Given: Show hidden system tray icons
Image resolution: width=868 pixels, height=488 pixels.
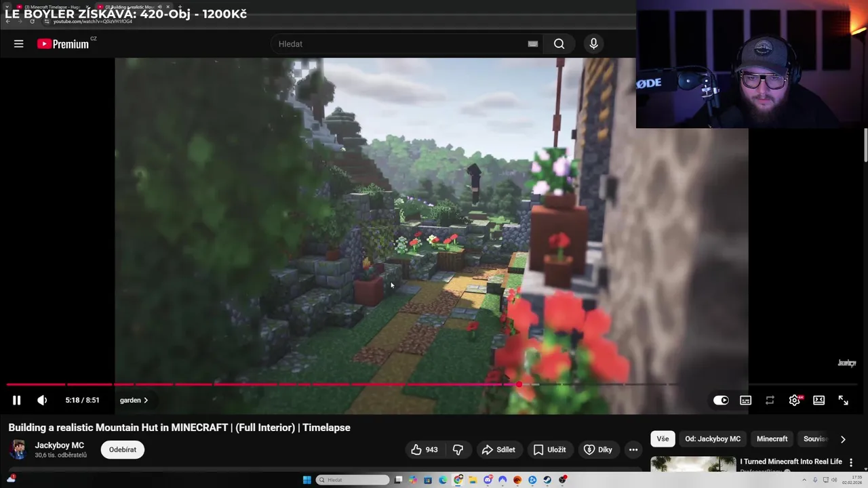Looking at the screenshot, I should [x=804, y=480].
